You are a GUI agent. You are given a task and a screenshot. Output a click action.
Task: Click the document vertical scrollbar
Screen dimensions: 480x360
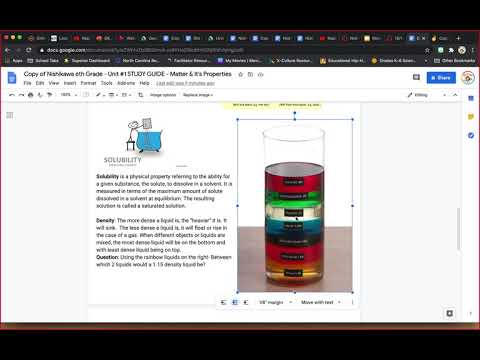coord(459,229)
